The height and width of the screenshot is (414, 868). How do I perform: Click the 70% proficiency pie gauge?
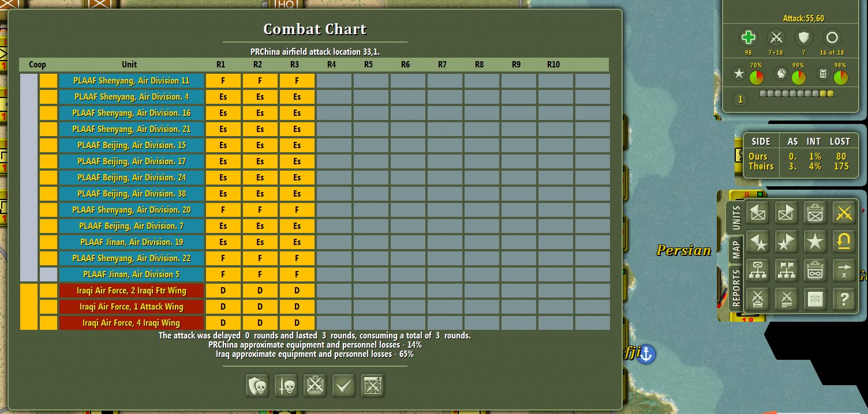(757, 77)
